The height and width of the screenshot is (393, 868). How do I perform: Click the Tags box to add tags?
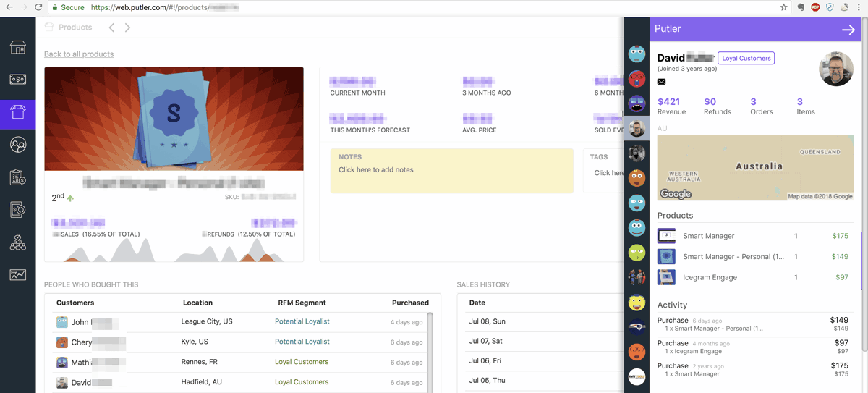(x=603, y=171)
